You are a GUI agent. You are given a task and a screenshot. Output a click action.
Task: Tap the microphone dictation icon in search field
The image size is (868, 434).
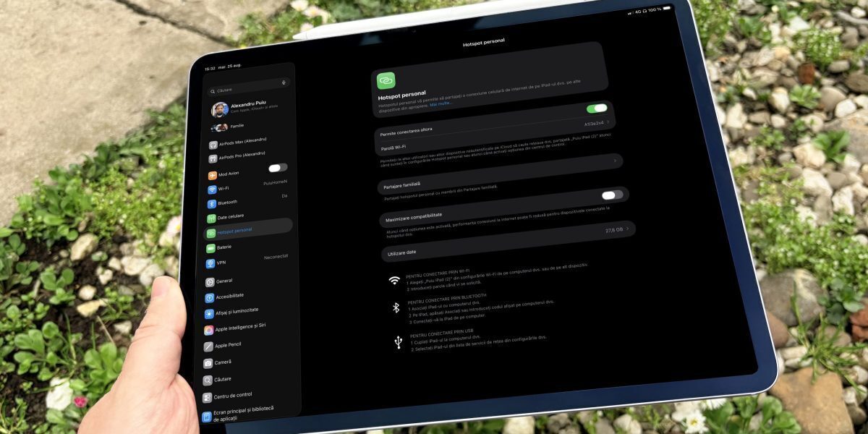[x=284, y=82]
